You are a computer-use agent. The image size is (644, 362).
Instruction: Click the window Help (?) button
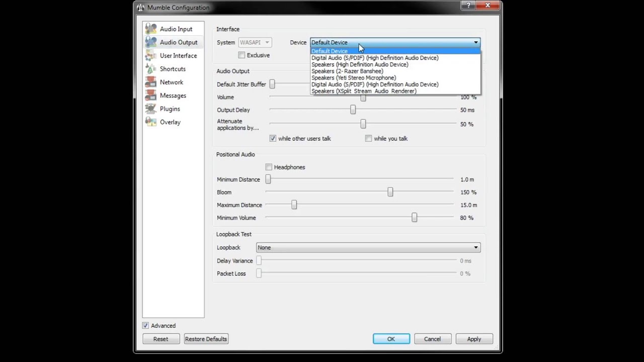pos(468,6)
